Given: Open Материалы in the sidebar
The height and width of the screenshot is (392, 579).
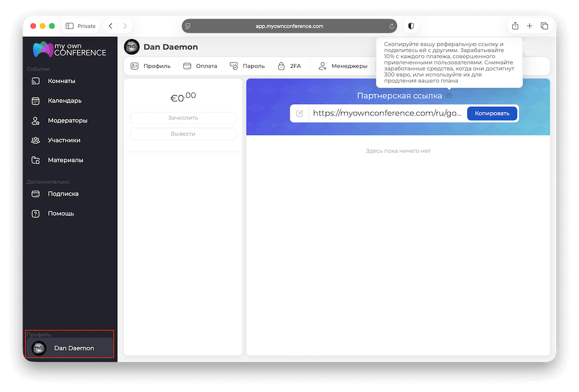Looking at the screenshot, I should tap(65, 160).
